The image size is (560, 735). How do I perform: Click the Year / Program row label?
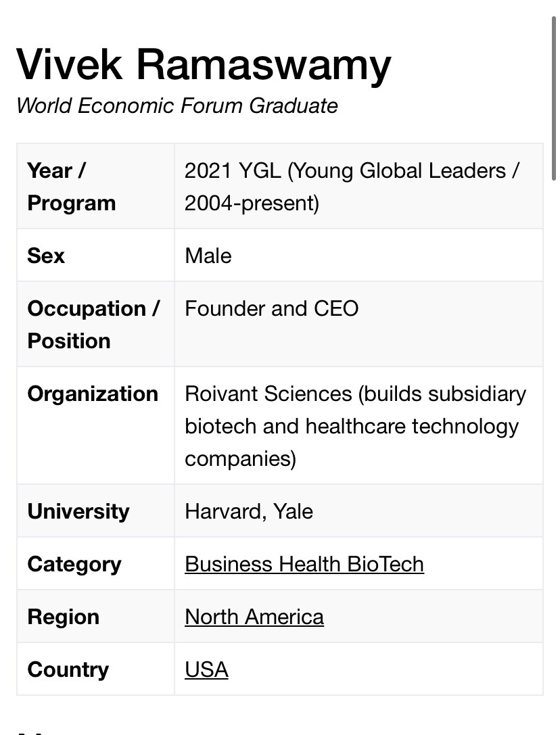coord(71,187)
